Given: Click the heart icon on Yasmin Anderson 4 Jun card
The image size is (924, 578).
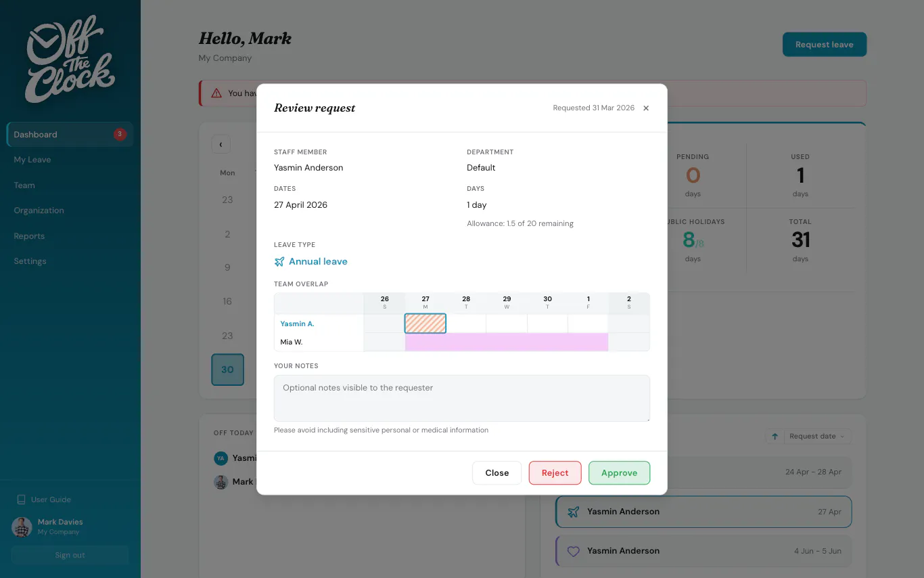Looking at the screenshot, I should (574, 551).
